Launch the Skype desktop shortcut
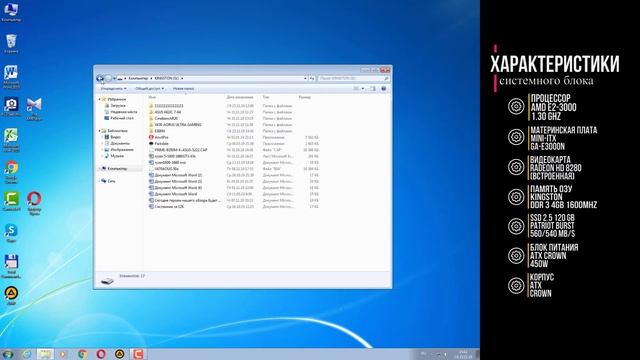 click(11, 233)
